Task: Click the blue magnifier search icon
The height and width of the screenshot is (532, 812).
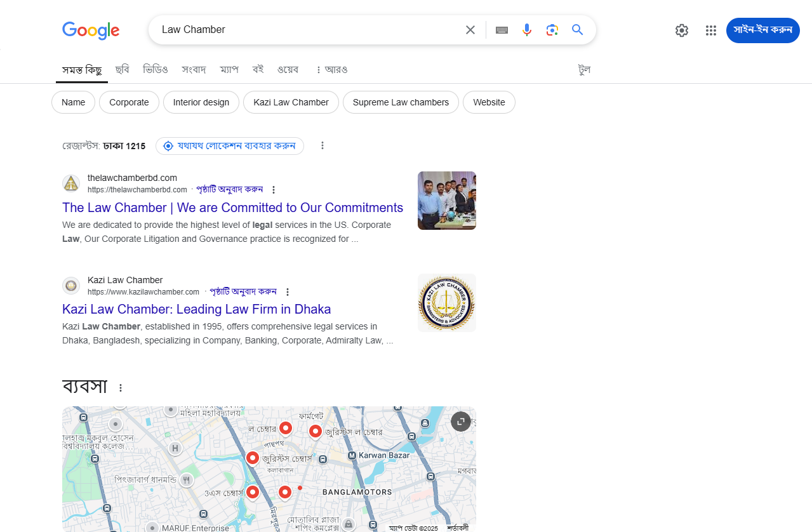Action: coord(577,30)
